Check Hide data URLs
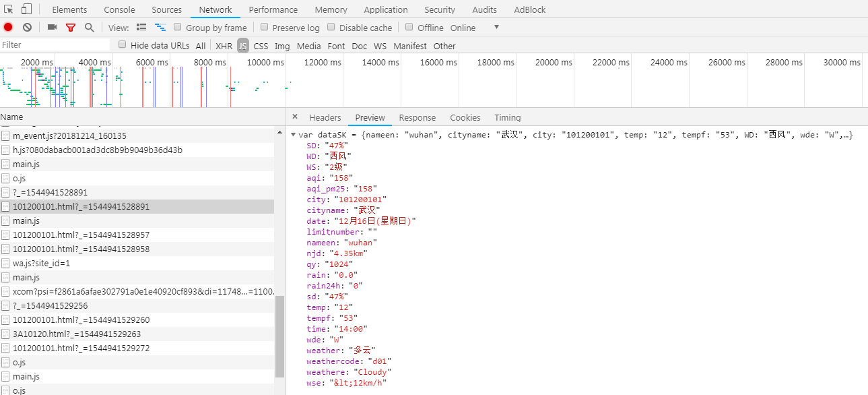This screenshot has height=395, width=868. (122, 45)
